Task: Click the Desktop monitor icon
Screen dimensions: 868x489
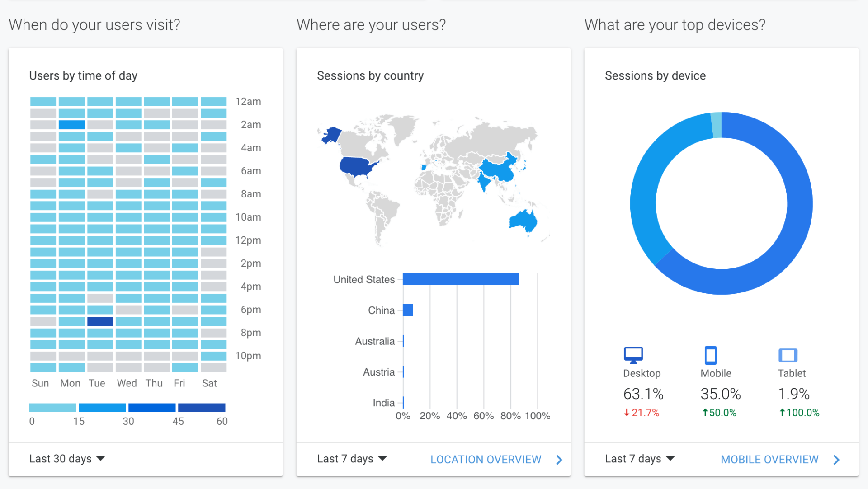Action: click(633, 355)
